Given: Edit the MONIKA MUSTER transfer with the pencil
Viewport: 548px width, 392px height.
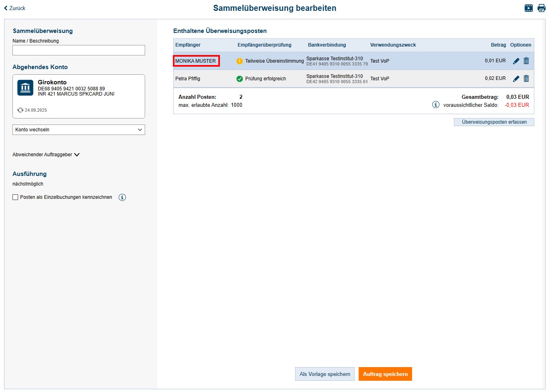Looking at the screenshot, I should 516,61.
